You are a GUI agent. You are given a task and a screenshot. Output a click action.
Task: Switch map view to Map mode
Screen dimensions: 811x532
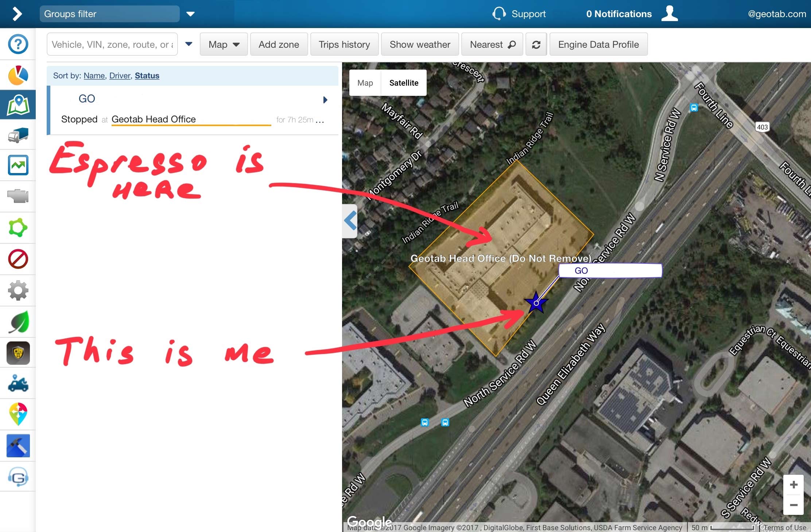point(365,83)
